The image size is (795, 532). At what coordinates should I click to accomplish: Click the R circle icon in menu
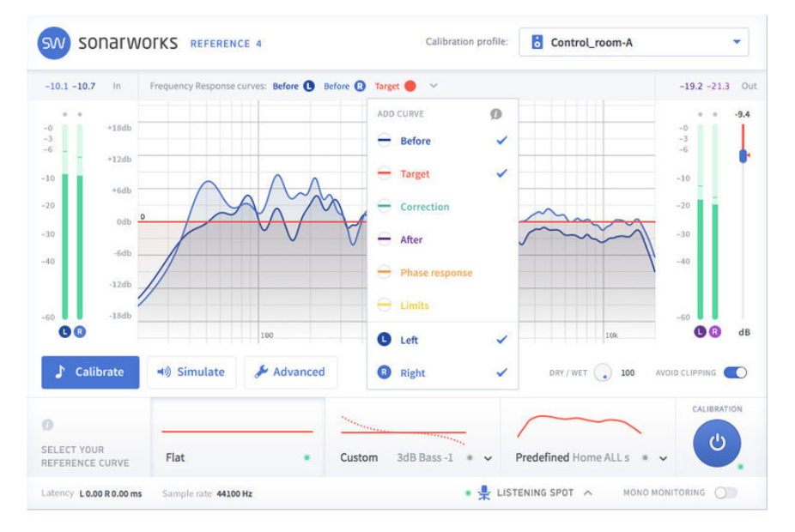(x=385, y=372)
